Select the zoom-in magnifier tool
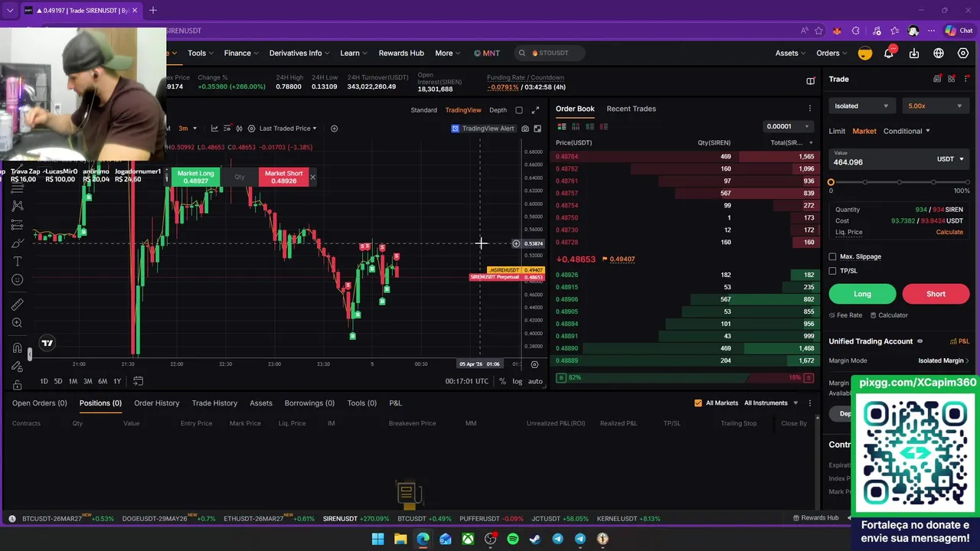980x551 pixels. tap(17, 323)
